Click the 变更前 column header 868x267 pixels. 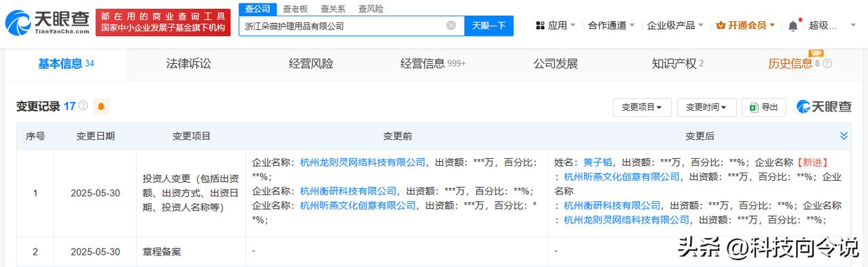coord(397,136)
